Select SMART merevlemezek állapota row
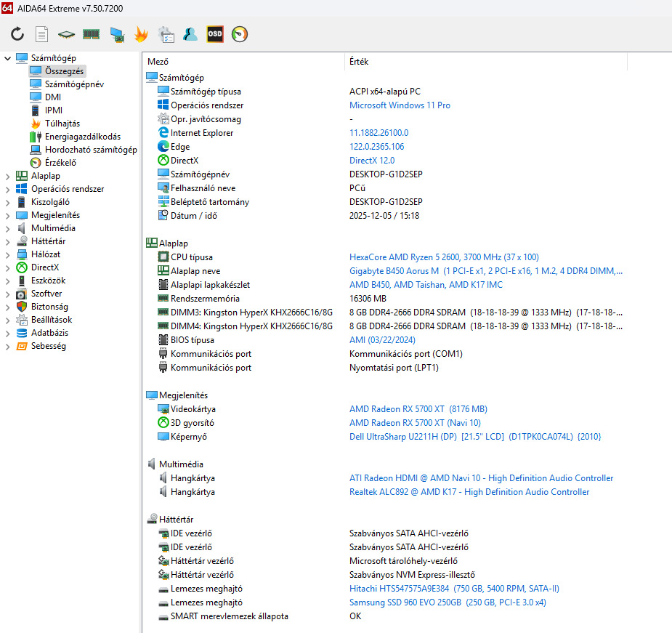 [x=386, y=616]
